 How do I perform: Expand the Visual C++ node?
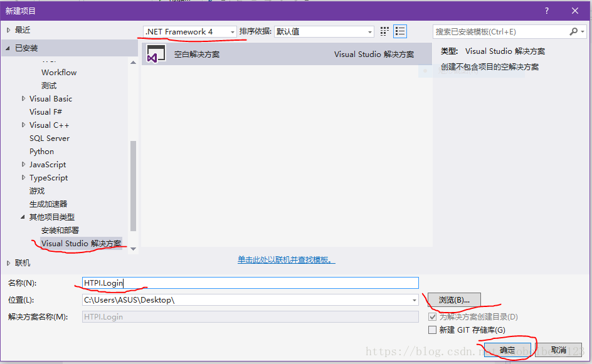pyautogui.click(x=23, y=125)
